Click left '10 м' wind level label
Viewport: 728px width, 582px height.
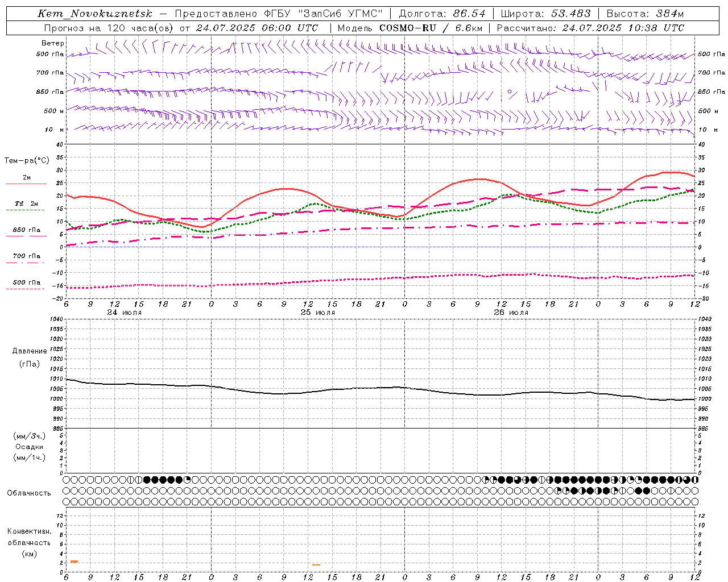(55, 130)
